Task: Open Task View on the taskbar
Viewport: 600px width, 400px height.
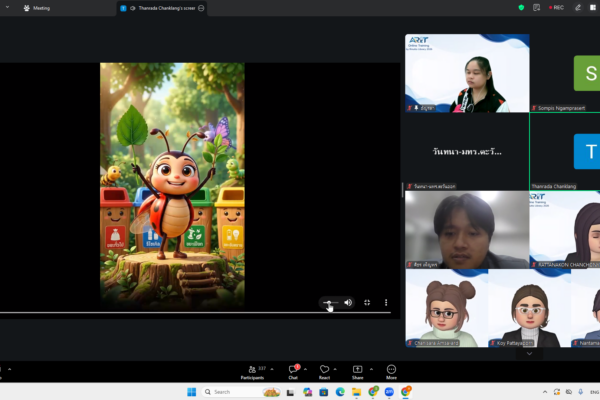Action: 290,392
